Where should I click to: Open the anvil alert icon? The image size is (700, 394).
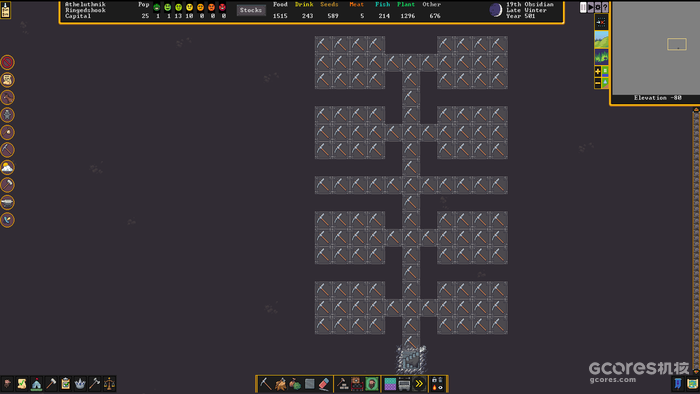click(8, 203)
